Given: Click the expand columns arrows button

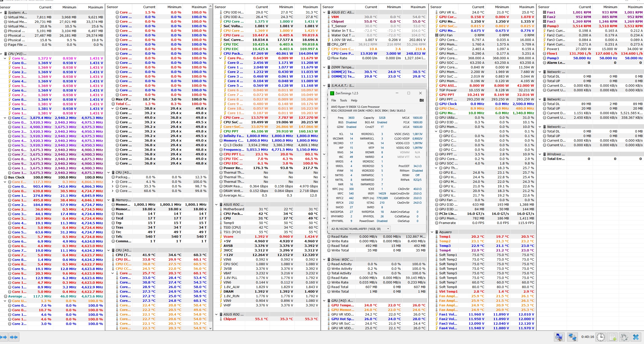Looking at the screenshot, I should point(4,337).
